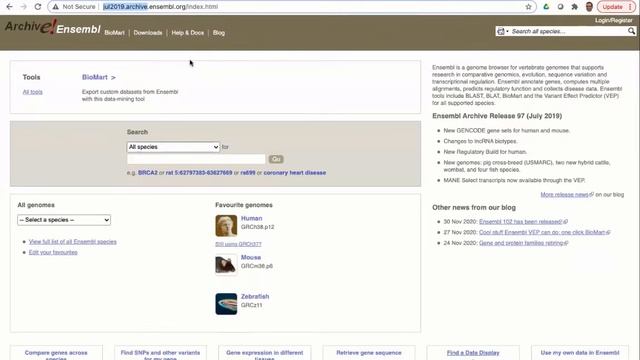Open the Mouse genome link

251,258
